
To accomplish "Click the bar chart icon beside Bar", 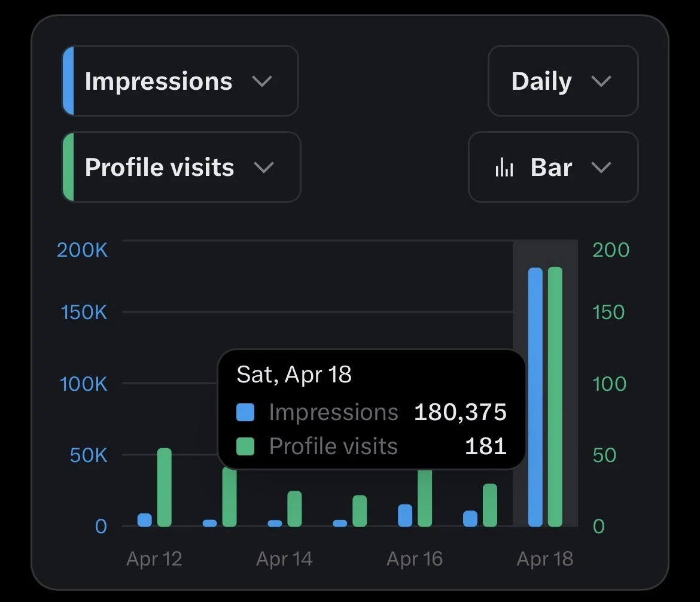I will [504, 168].
